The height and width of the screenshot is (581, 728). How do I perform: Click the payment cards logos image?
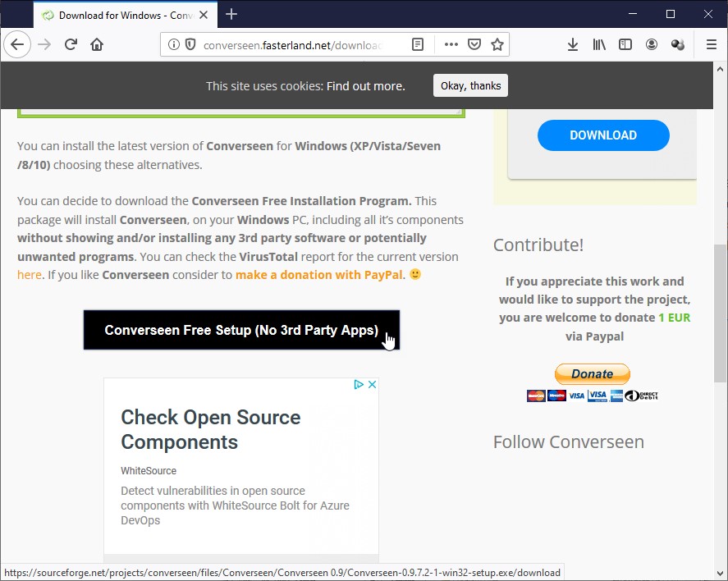click(x=593, y=396)
